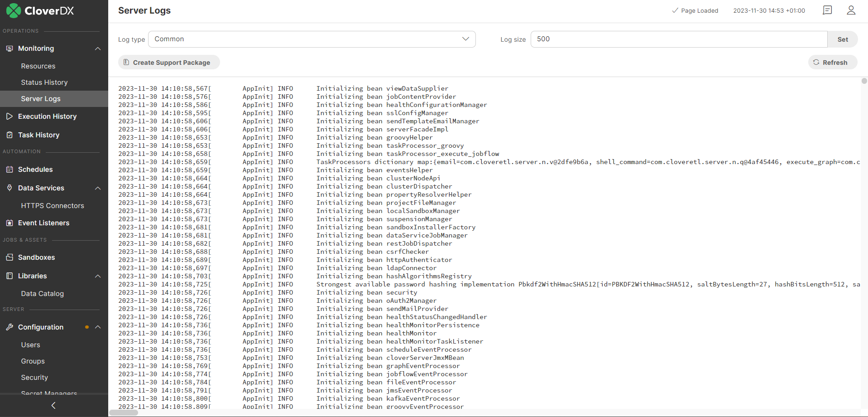Click the feedback chat bubble icon top right

[x=827, y=10]
